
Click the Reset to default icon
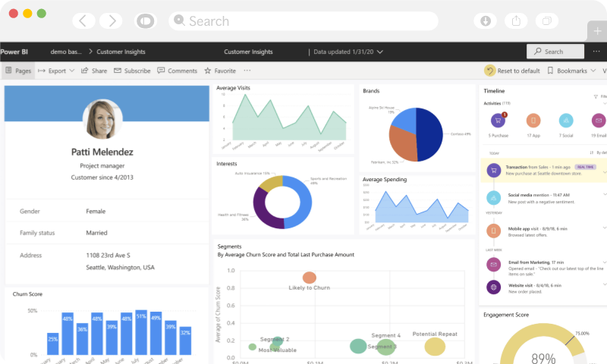(489, 71)
